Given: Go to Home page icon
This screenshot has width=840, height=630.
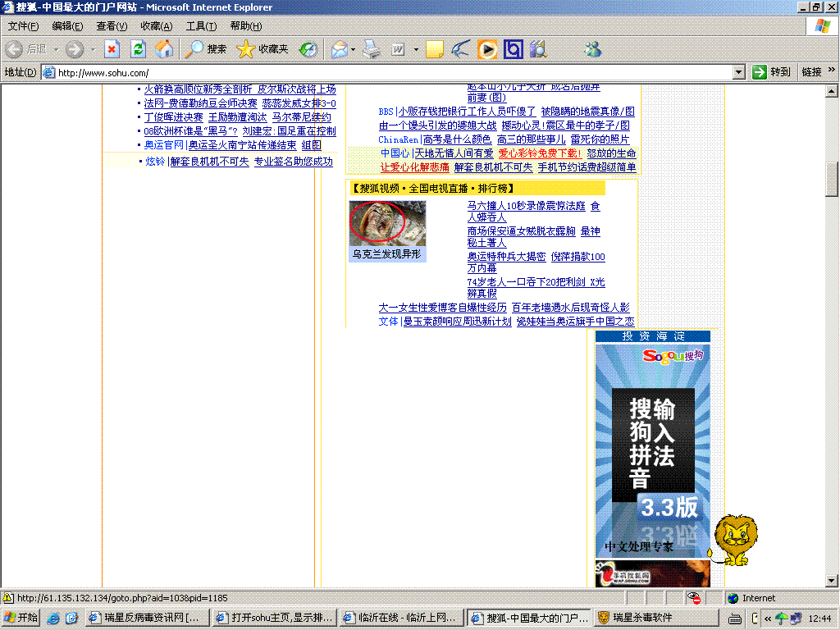Looking at the screenshot, I should tap(164, 49).
